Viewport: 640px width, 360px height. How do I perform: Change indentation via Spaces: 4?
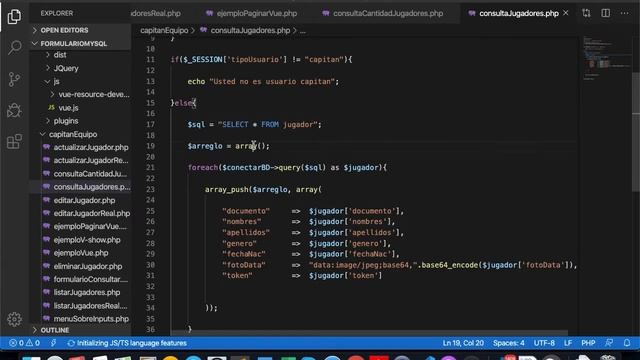point(508,343)
